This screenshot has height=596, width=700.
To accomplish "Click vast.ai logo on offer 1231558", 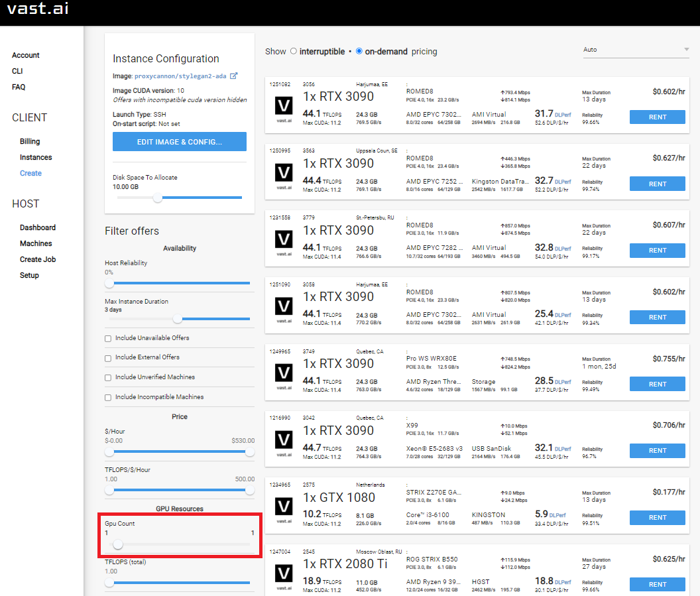I will tap(284, 243).
